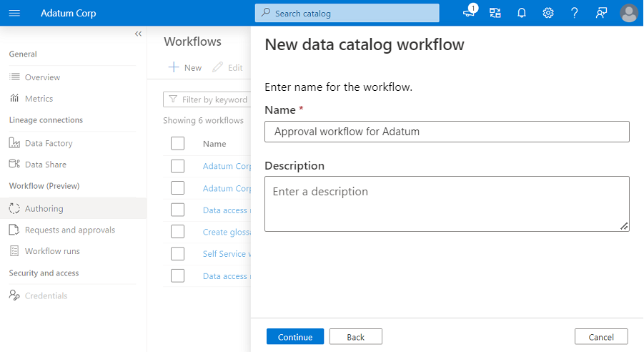Collapse the left navigation pane
The image size is (644, 352).
coord(138,34)
